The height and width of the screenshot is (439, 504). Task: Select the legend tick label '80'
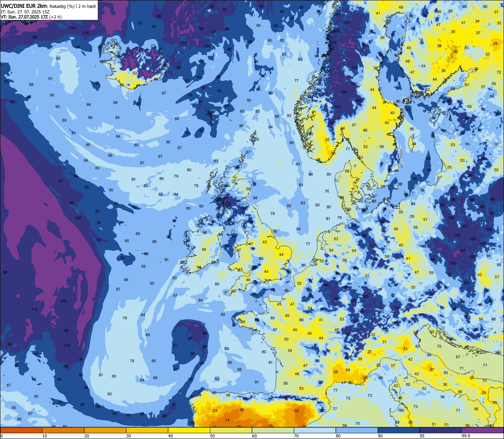click(338, 436)
